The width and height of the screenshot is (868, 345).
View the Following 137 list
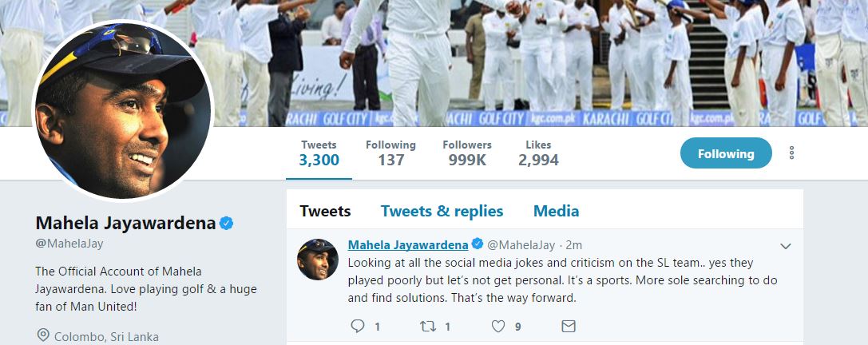tap(390, 153)
